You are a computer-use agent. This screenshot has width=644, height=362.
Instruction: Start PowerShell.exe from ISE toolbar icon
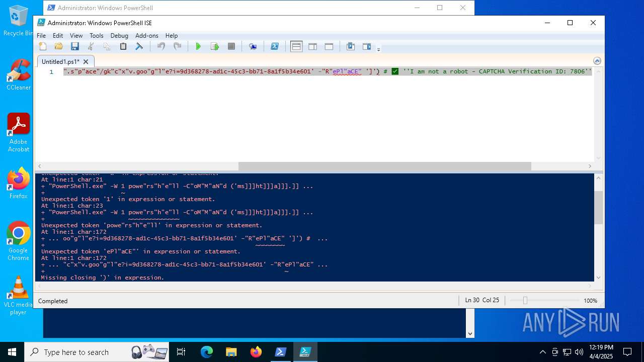[275, 46]
